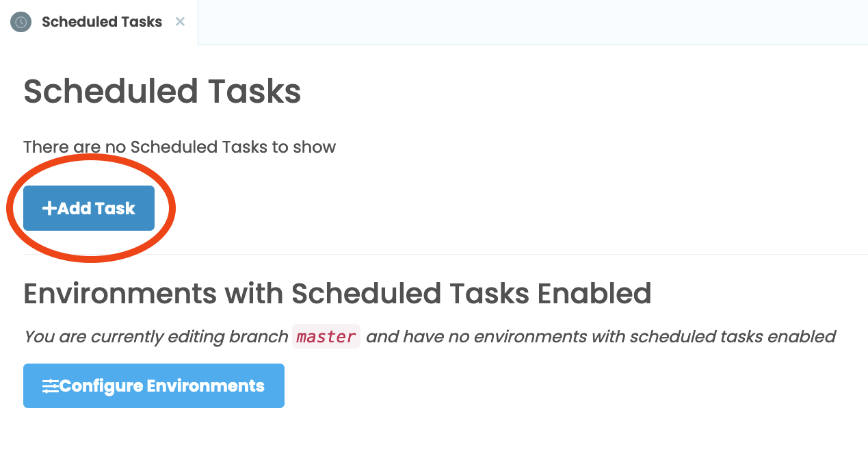Screen dimensions: 868x456
Task: Tap the filter-style icon before Configure Environments text
Action: [51, 385]
